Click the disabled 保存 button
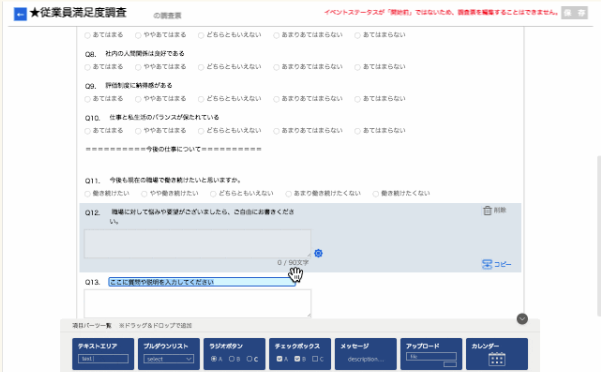 coord(574,13)
